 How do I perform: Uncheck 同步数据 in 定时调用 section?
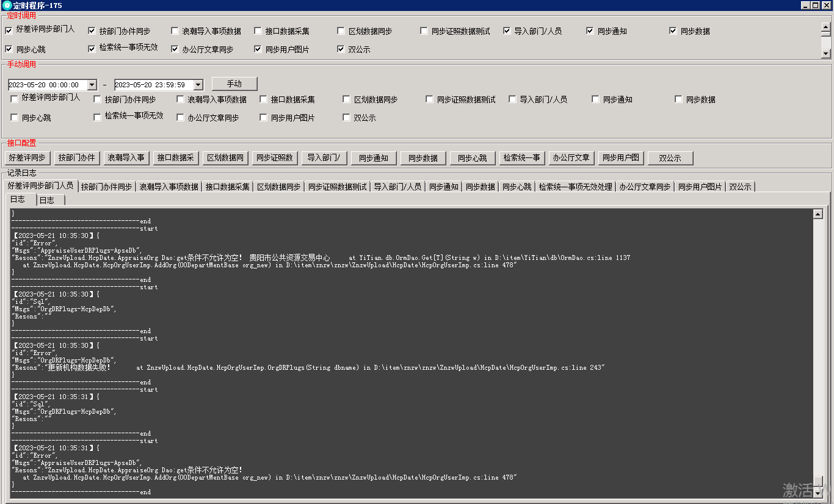click(x=673, y=31)
